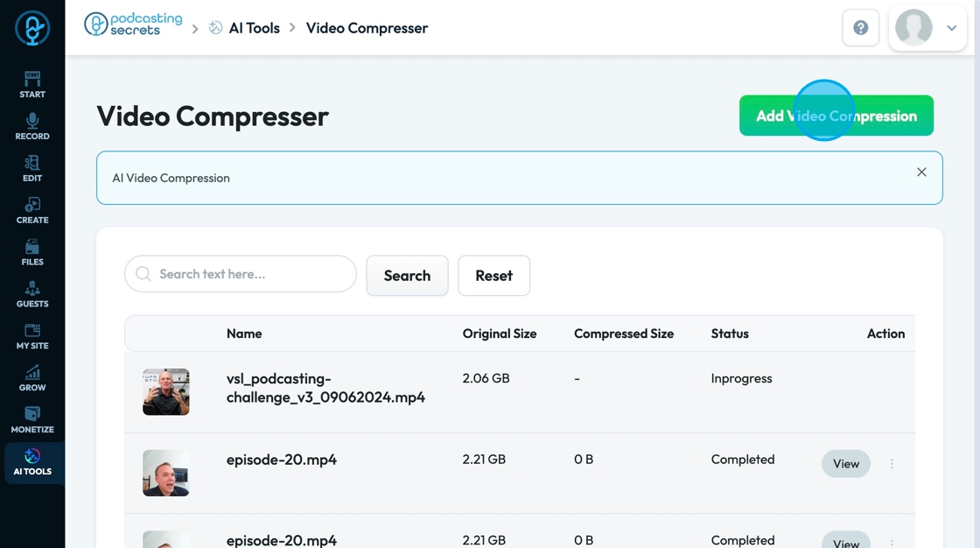Screen dimensions: 980x548
Task: Open the Edit section in sidebar
Action: pos(32,169)
